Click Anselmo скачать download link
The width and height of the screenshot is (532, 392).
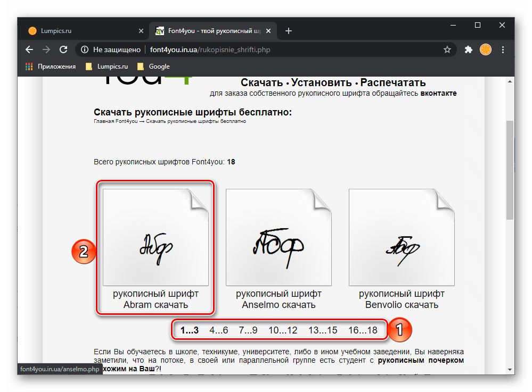(x=279, y=305)
